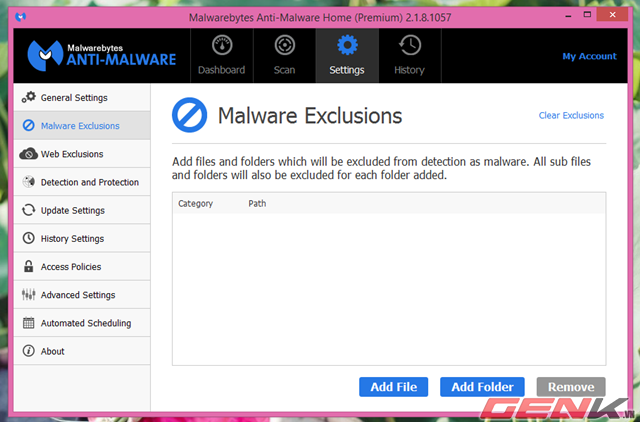Screen dimensions: 640x422
Task: Click the Malwarebytes Anti-Malware logo
Action: (x=102, y=56)
